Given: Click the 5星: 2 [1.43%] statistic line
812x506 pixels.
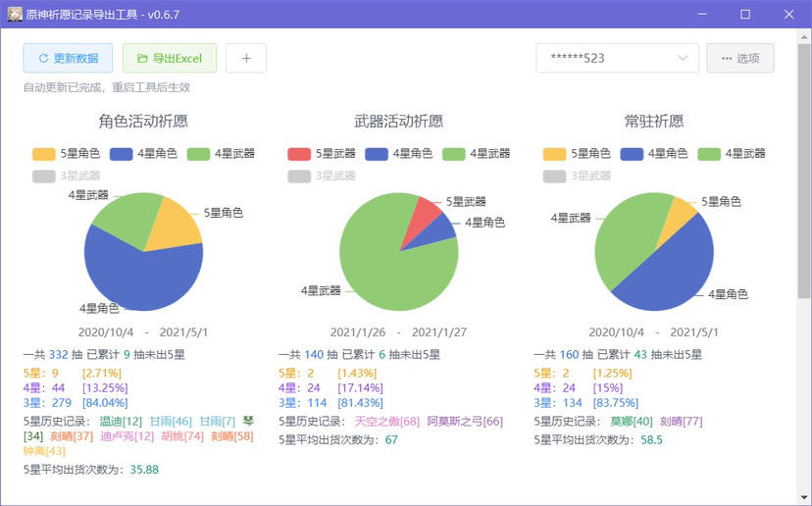Looking at the screenshot, I should coord(328,373).
